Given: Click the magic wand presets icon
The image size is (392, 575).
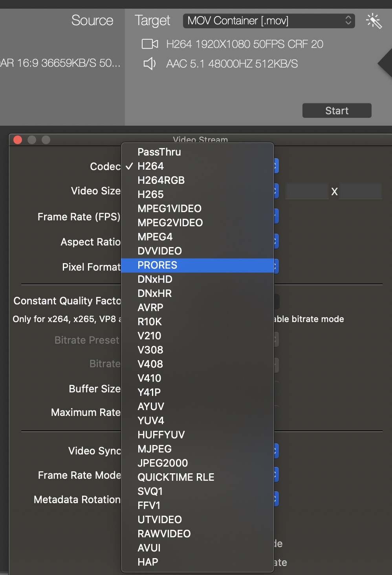Looking at the screenshot, I should [x=374, y=21].
